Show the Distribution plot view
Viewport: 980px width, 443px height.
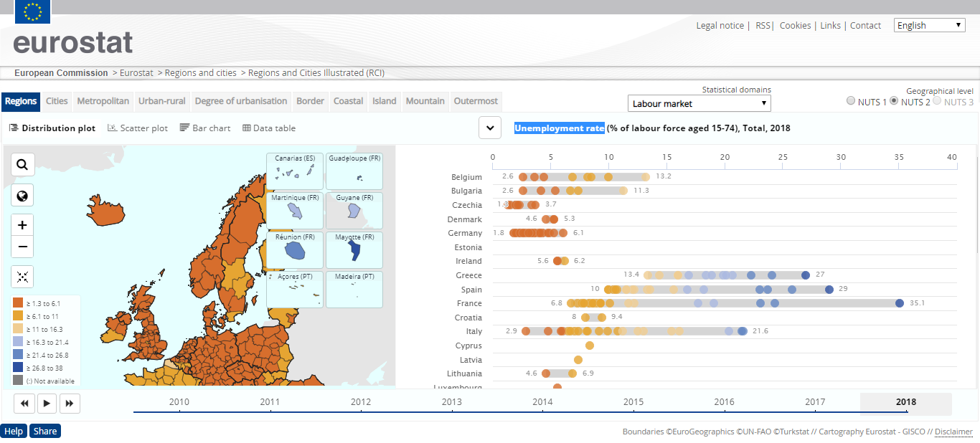click(x=52, y=128)
